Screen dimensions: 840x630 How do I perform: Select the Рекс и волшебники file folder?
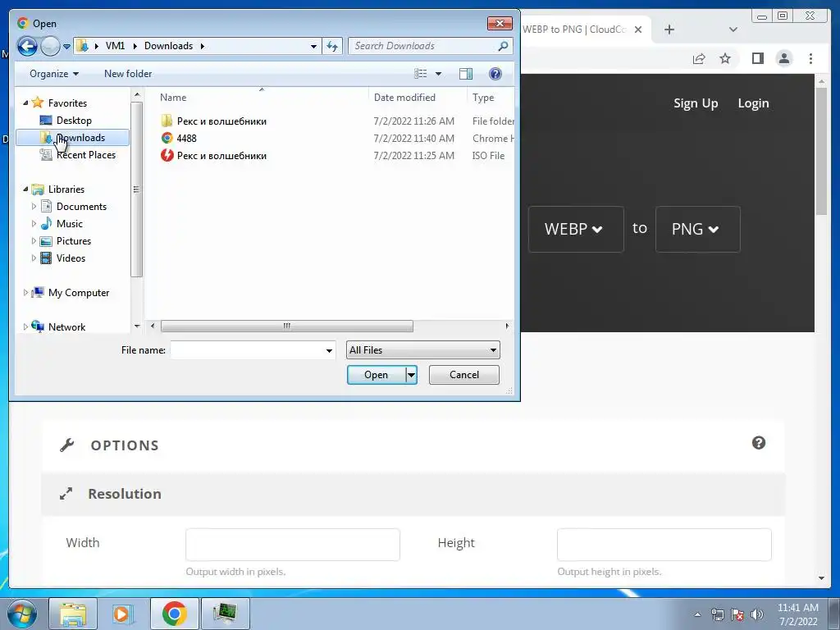pos(221,121)
